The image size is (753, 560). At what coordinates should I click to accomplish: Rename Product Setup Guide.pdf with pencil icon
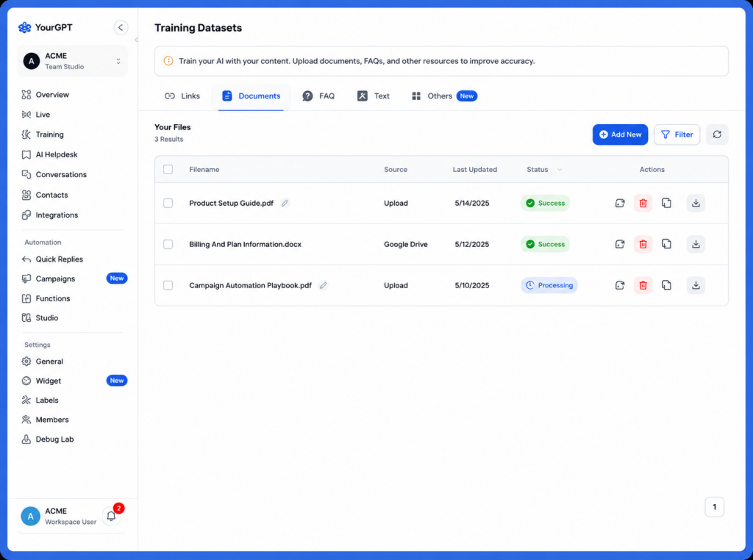tap(285, 203)
